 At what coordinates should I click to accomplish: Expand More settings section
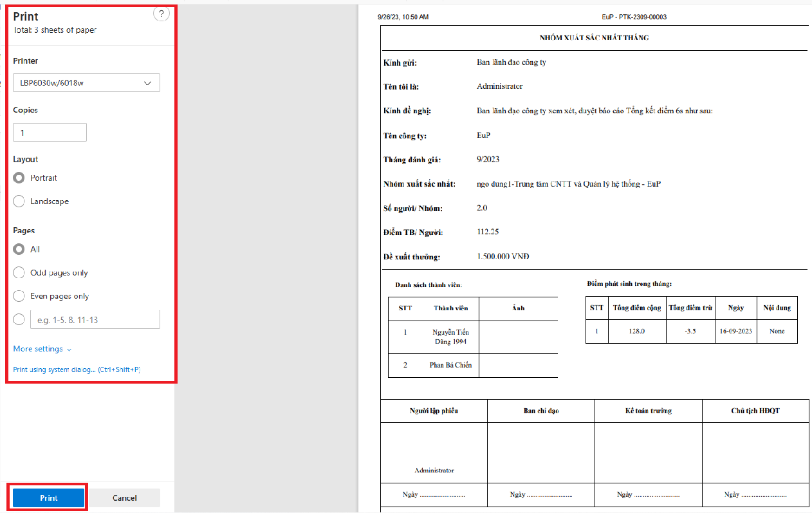click(42, 349)
